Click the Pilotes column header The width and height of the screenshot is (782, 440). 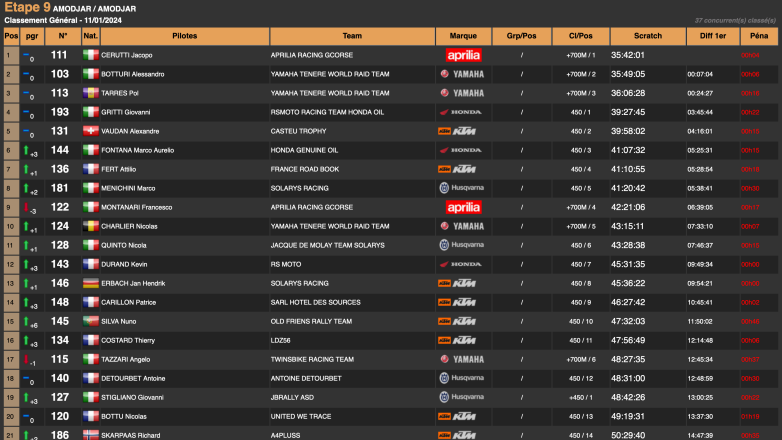[x=185, y=36]
